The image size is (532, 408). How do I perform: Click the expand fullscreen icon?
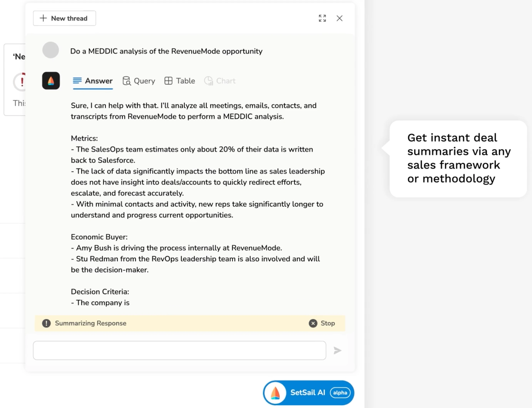[322, 18]
